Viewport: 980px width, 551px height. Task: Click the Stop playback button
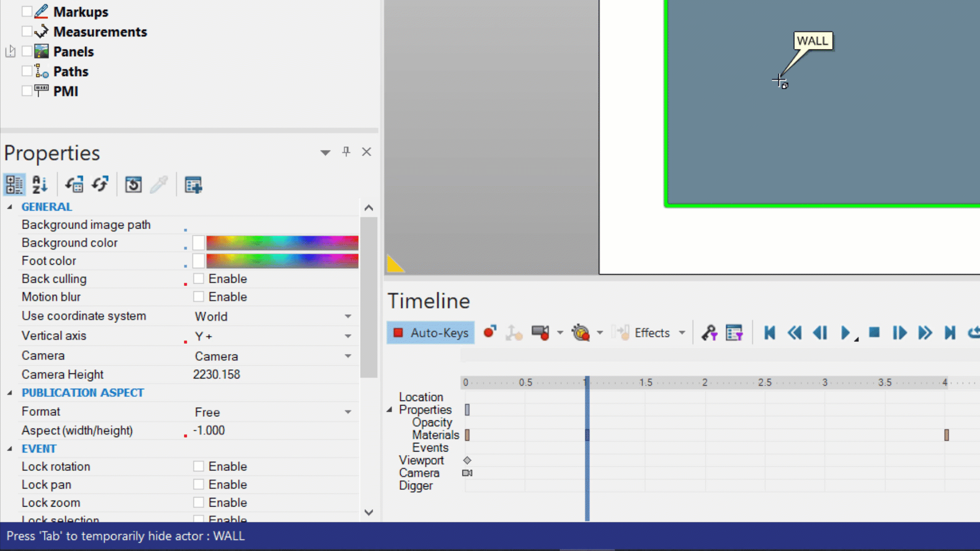pyautogui.click(x=874, y=333)
